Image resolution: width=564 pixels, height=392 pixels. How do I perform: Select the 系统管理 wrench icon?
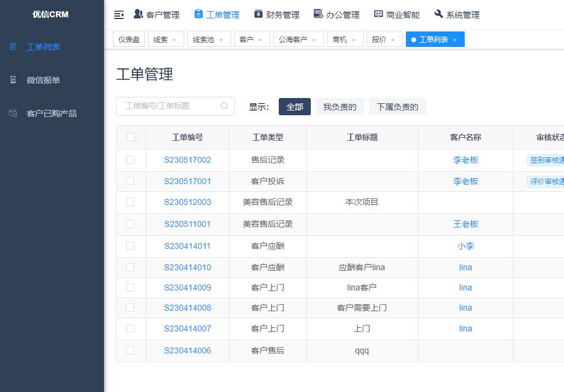click(438, 14)
